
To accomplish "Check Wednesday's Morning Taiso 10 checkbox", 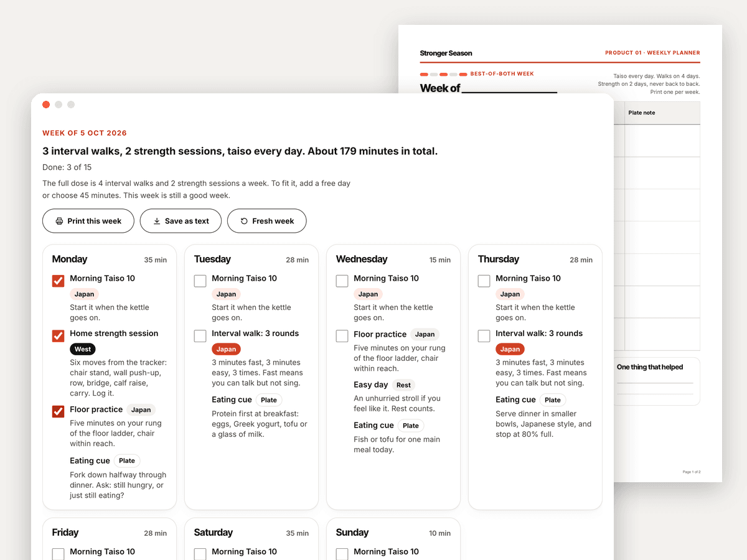I will point(342,281).
